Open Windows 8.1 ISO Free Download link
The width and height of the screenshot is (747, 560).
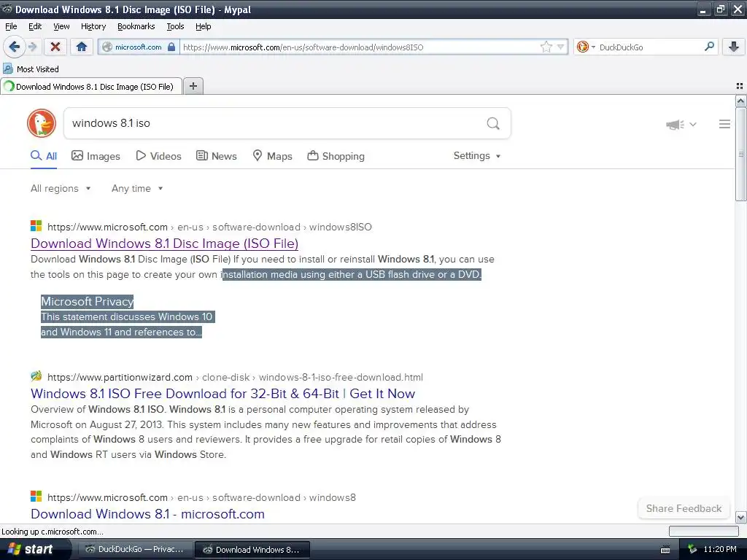tap(223, 394)
